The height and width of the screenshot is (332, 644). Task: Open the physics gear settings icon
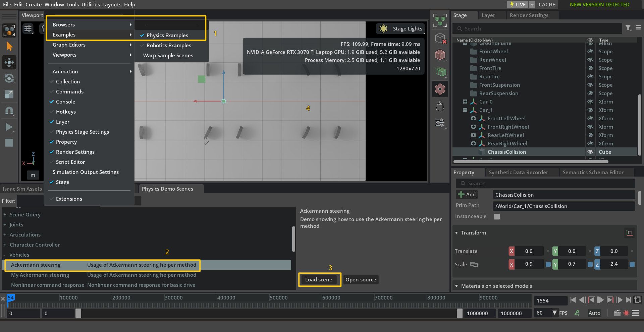[440, 89]
